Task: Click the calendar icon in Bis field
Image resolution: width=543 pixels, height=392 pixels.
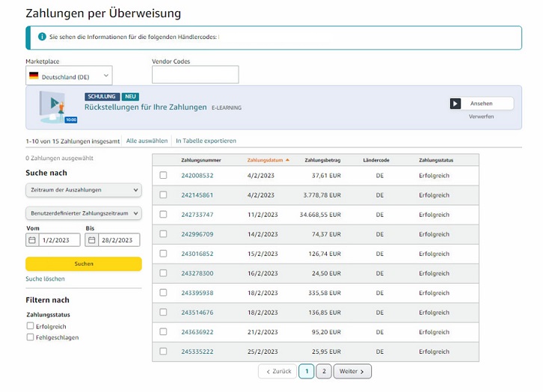Action: (92, 240)
